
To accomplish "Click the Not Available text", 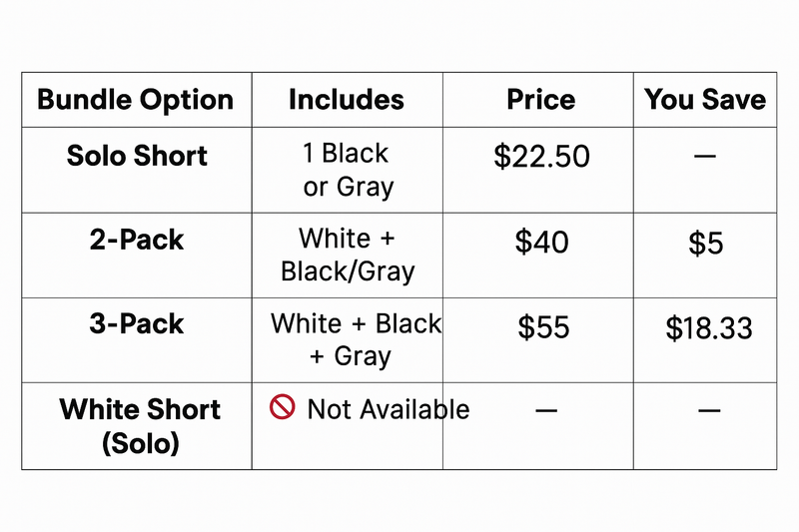I will [388, 409].
